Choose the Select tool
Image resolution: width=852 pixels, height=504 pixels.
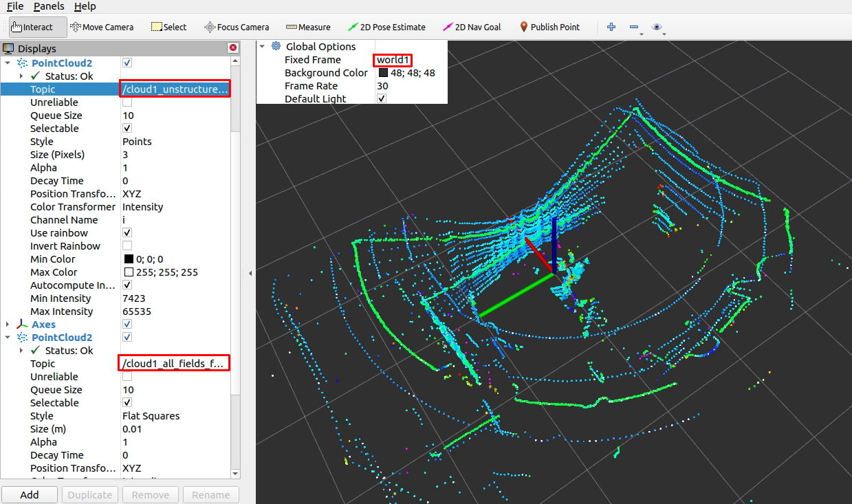168,28
